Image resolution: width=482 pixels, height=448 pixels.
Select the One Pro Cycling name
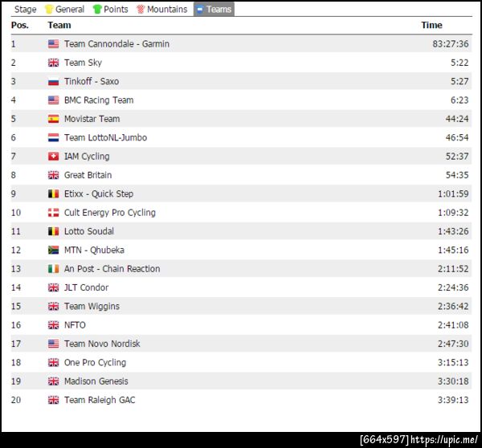coord(95,363)
